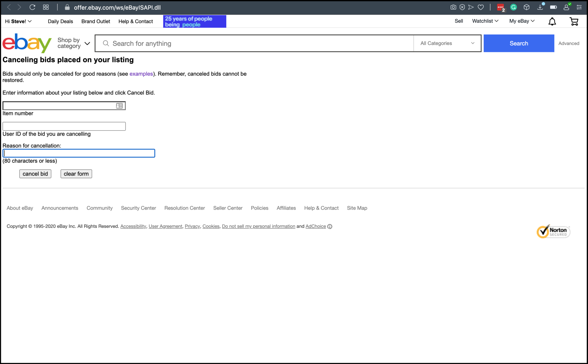
Task: Expand the Shop by category menu
Action: [73, 43]
